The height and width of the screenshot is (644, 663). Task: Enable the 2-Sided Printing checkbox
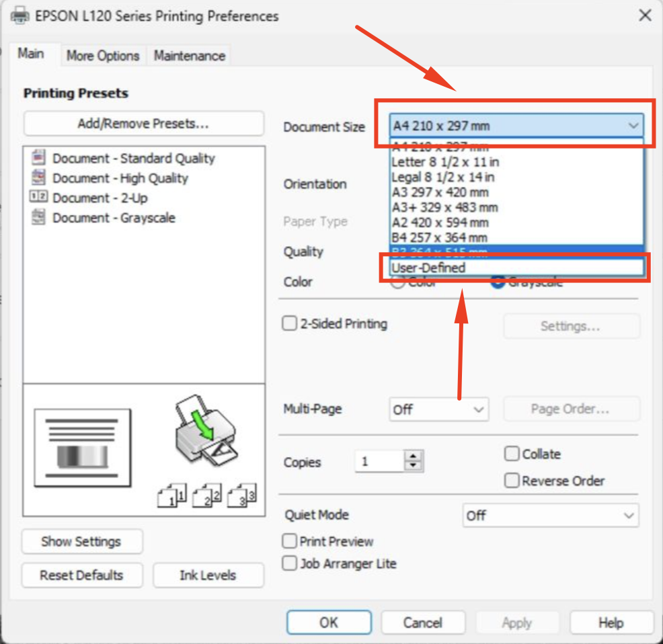click(x=290, y=324)
